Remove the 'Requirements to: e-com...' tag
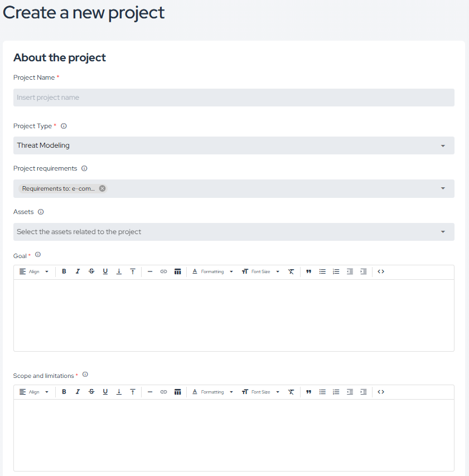Viewport: 469px width, 476px height. pyautogui.click(x=102, y=188)
